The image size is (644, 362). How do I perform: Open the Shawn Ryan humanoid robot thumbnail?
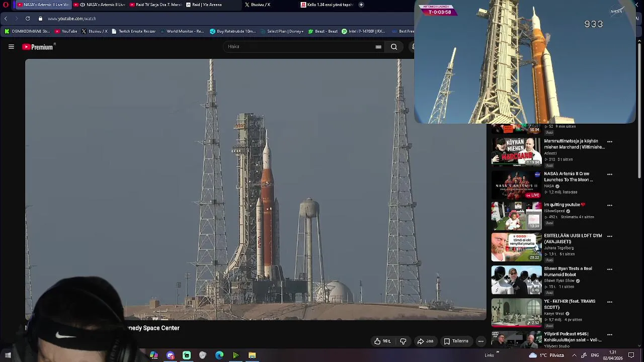(x=516, y=280)
